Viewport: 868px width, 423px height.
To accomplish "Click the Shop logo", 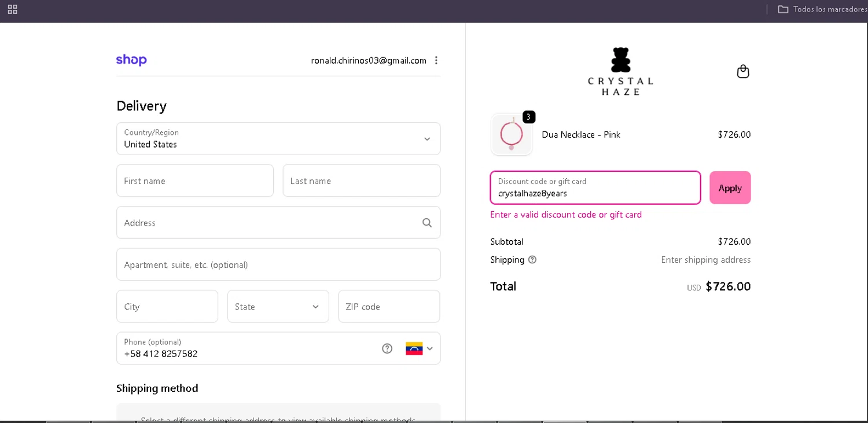I will click(131, 60).
